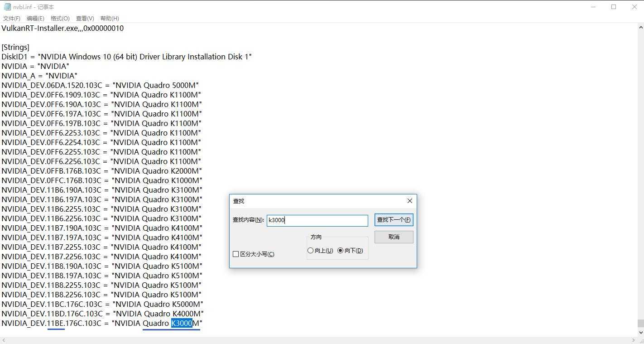The width and height of the screenshot is (644, 344).
Task: Close the 查找 dialog
Action: click(x=409, y=201)
